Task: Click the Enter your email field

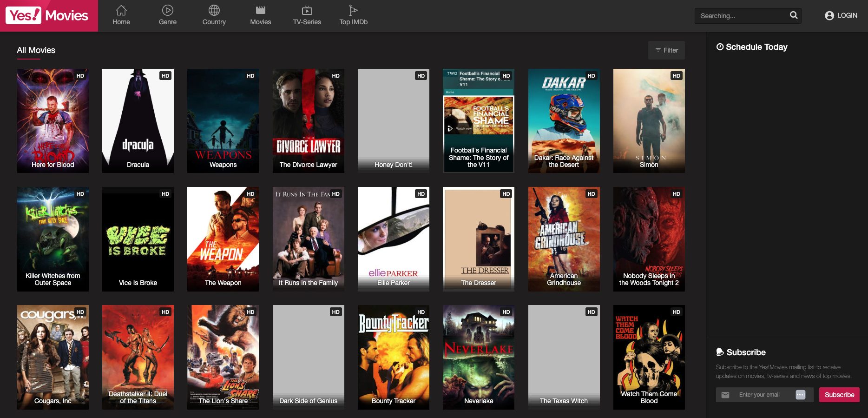Action: pyautogui.click(x=764, y=395)
